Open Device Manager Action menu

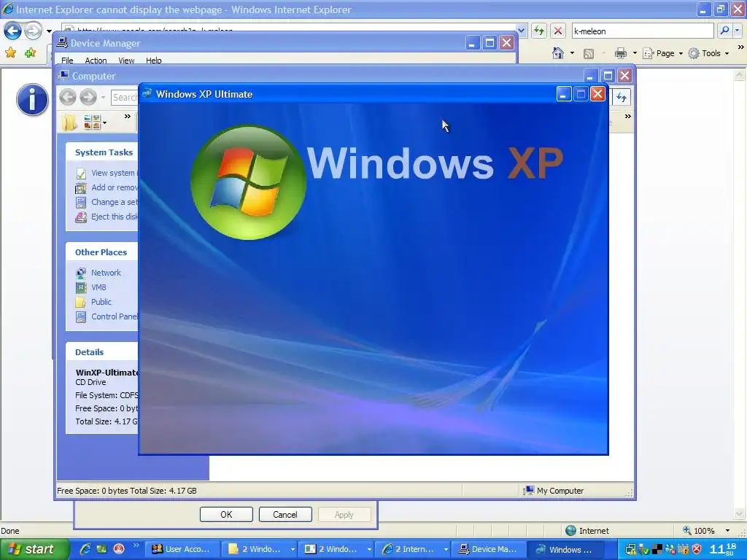point(96,61)
